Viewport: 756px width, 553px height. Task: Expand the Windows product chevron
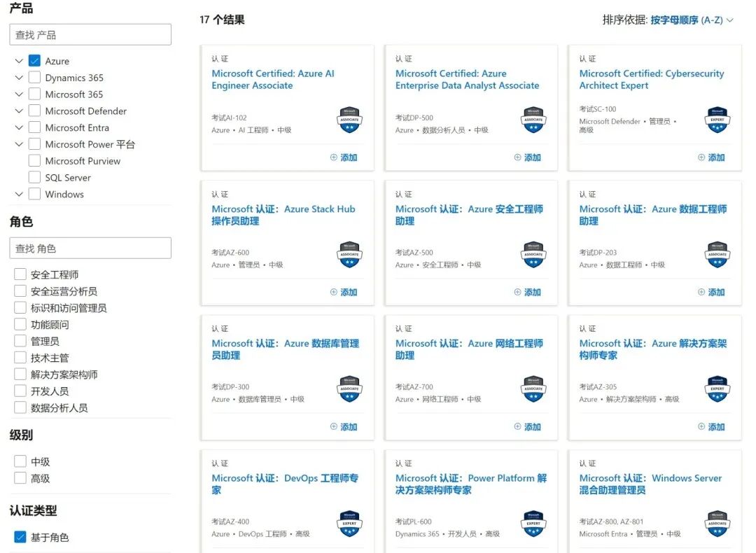coord(19,194)
